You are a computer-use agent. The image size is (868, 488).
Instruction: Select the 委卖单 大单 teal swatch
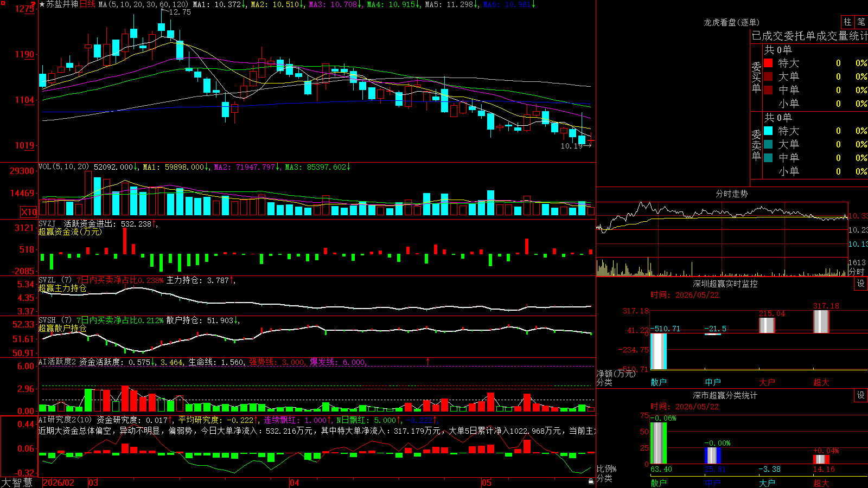click(x=768, y=144)
